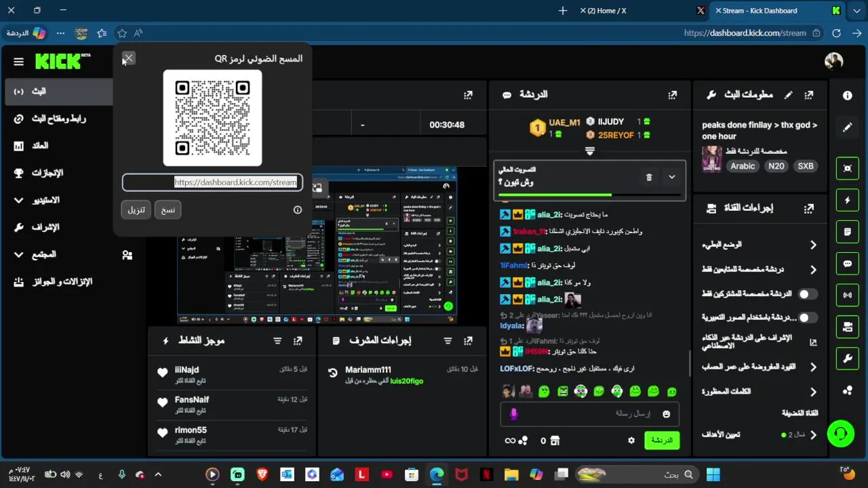868x488 pixels.
Task: Click the pencil icon in right toolbar
Action: [848, 127]
